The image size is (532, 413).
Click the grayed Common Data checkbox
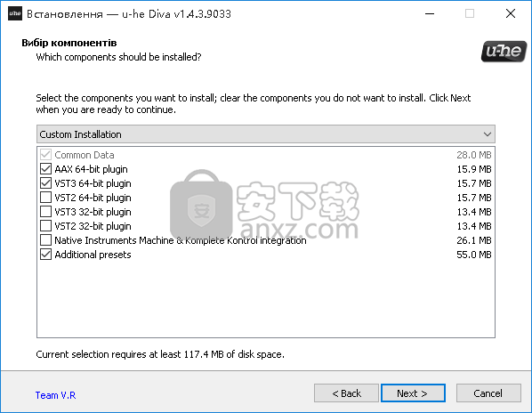(x=45, y=154)
